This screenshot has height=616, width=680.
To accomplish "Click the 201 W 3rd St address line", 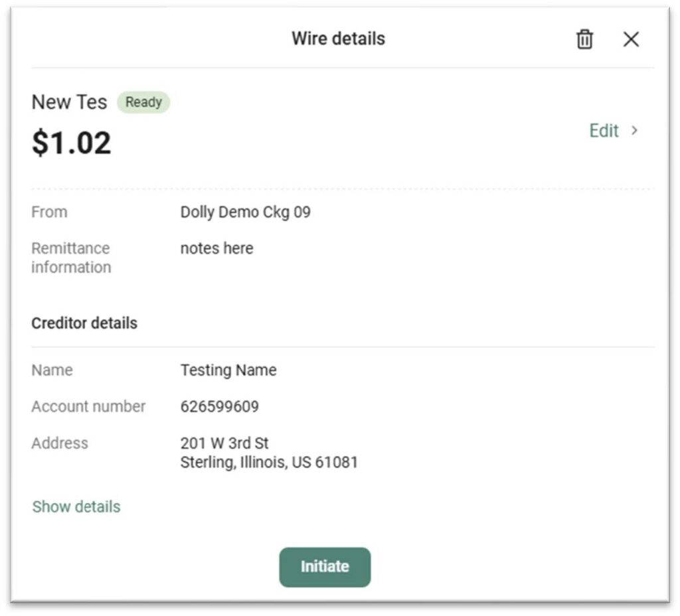I will click(x=224, y=443).
